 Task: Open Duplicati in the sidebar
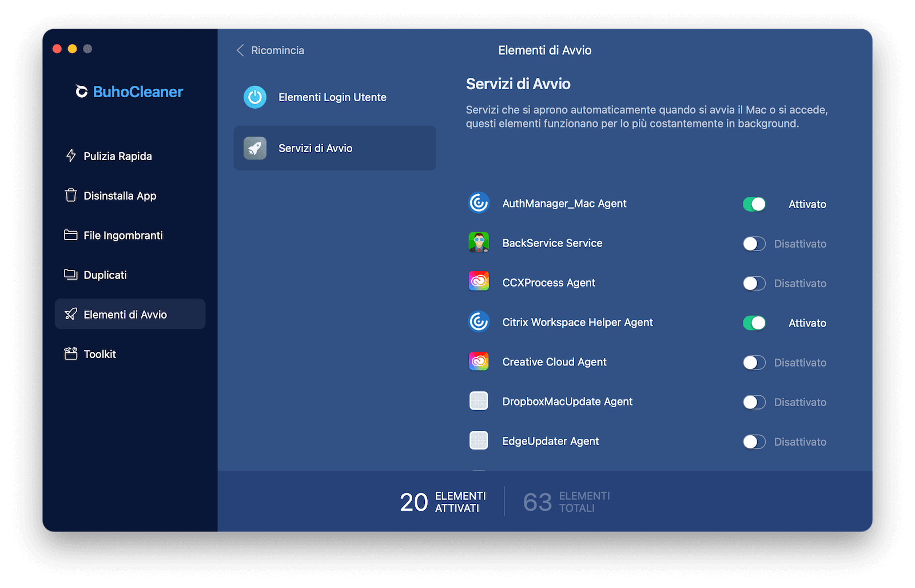pyautogui.click(x=130, y=275)
